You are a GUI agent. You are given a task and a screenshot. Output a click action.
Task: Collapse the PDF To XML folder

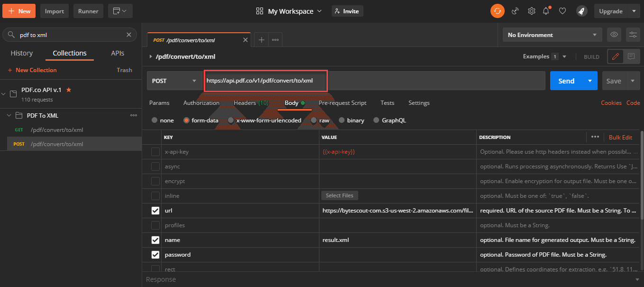click(x=9, y=116)
